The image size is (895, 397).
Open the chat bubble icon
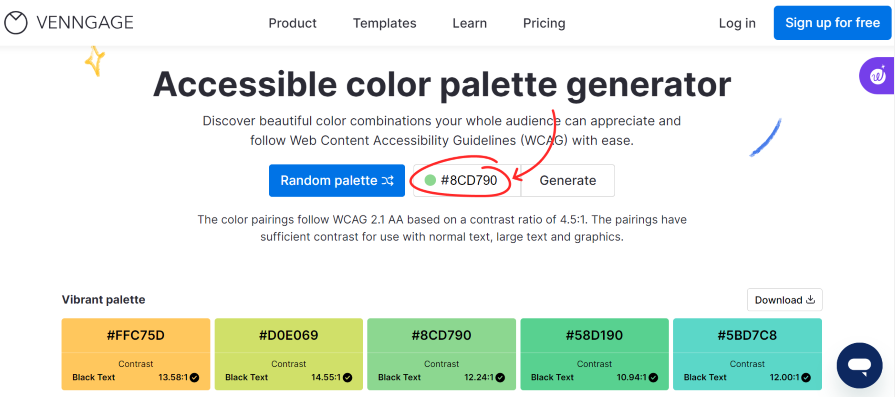[x=860, y=365]
